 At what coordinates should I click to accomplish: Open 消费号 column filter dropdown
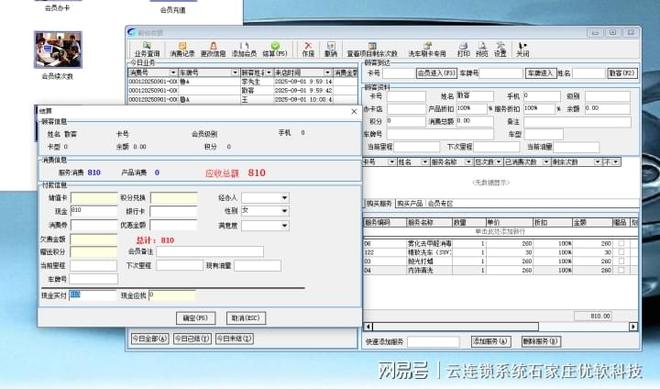click(173, 72)
